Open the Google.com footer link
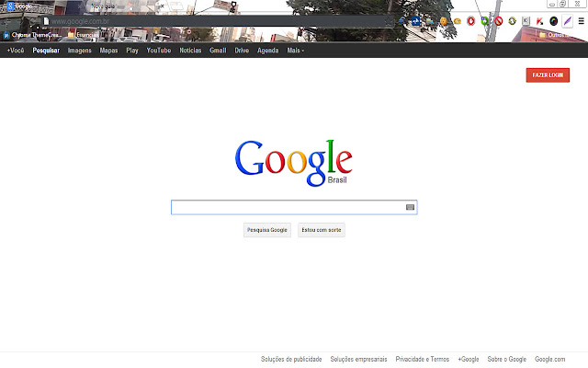588x368 pixels. pos(549,360)
